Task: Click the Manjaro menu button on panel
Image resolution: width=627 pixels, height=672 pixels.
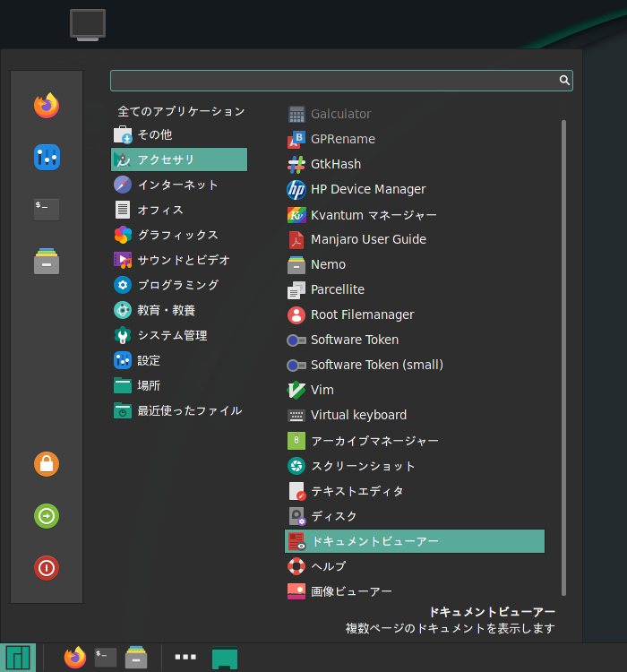Action: (x=18, y=658)
